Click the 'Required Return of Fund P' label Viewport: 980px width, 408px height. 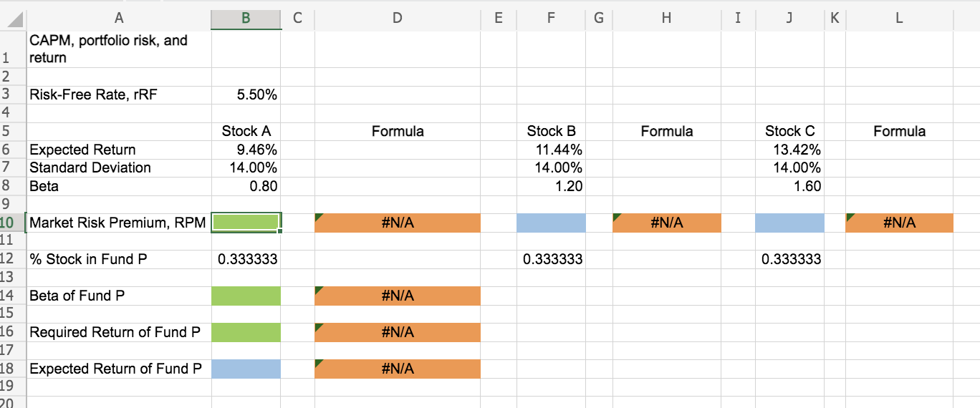pyautogui.click(x=119, y=332)
